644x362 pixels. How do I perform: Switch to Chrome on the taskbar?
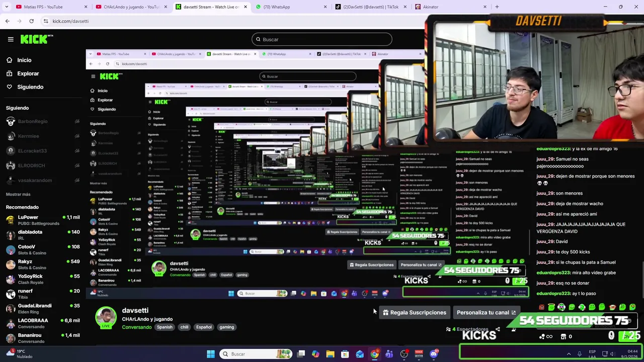tap(375, 354)
